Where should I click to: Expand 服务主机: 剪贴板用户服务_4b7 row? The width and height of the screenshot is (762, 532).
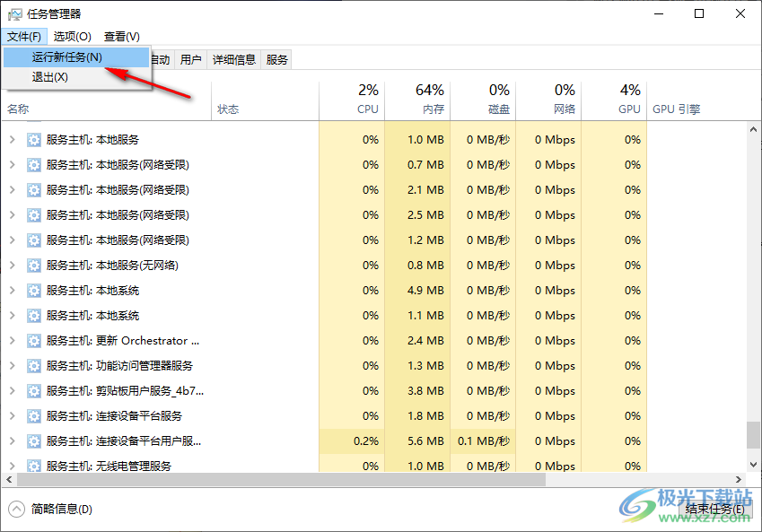(13, 391)
